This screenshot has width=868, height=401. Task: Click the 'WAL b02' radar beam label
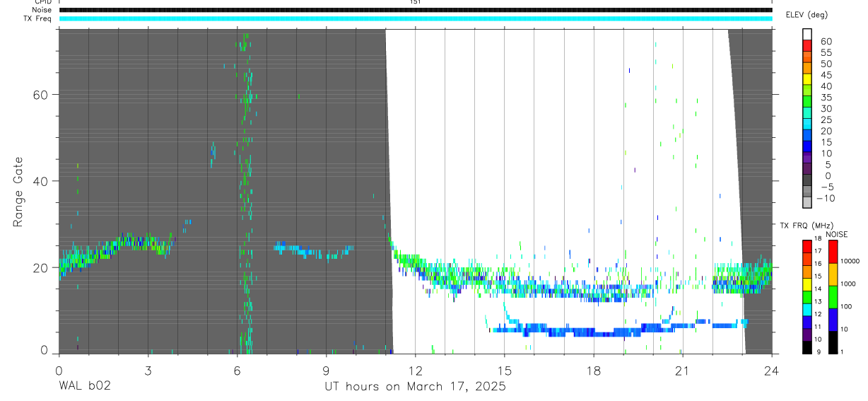click(x=85, y=386)
